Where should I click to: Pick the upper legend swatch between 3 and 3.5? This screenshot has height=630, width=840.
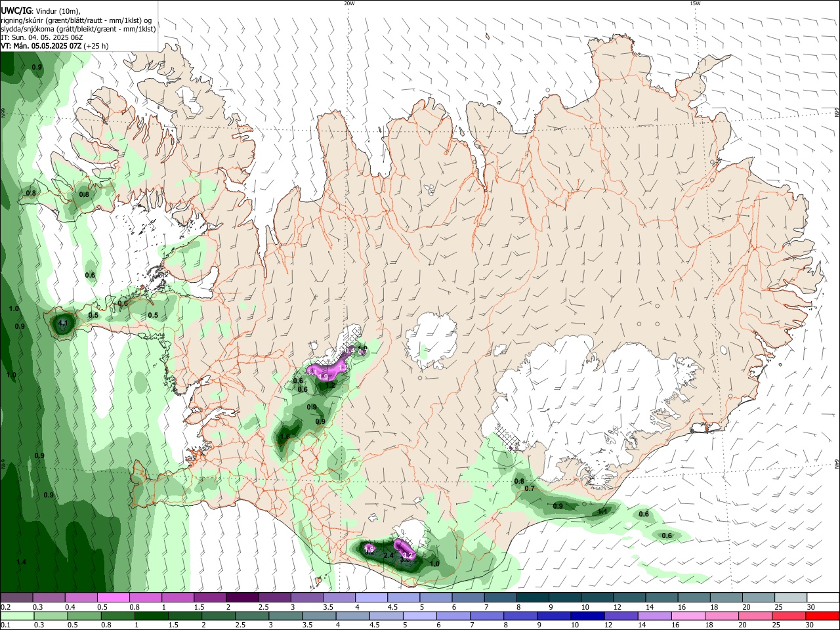pos(307,597)
